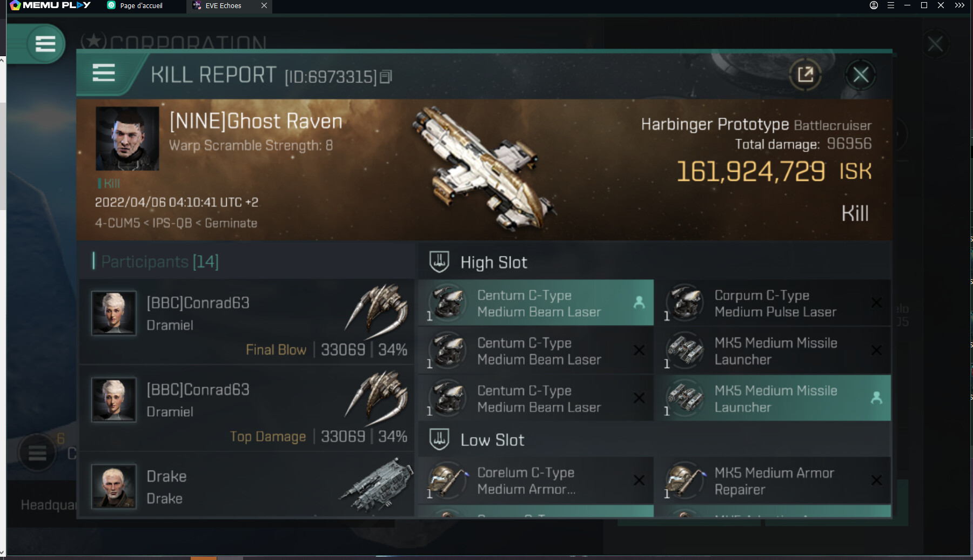973x560 pixels.
Task: Close the kill report panel
Action: click(x=861, y=75)
